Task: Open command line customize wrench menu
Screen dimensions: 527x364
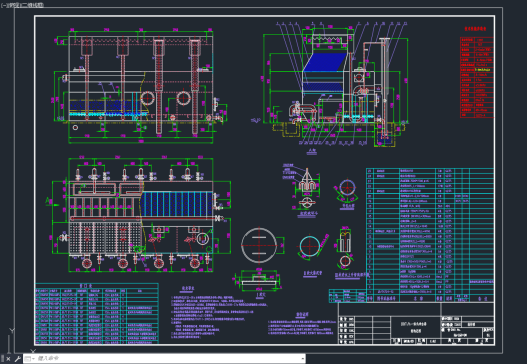Action: point(17,359)
